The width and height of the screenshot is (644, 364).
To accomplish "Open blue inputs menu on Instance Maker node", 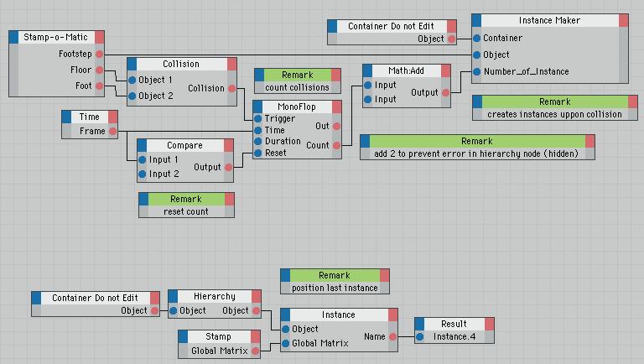I will 476,20.
